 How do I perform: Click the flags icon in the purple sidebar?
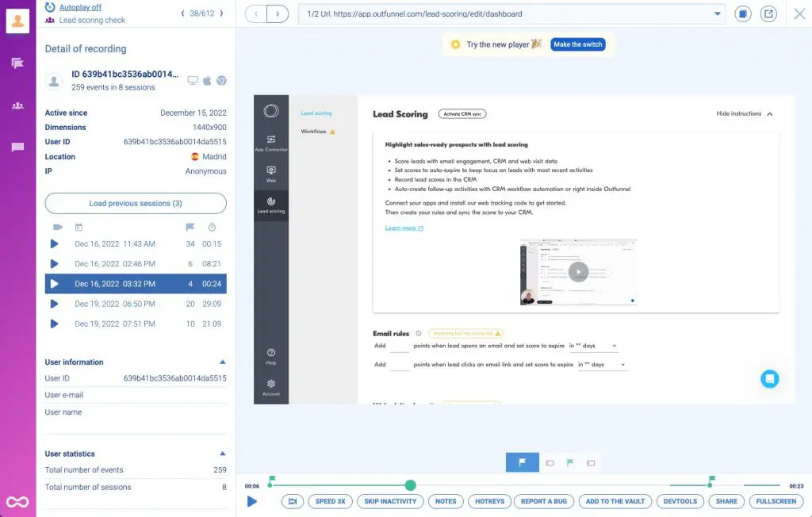17,63
